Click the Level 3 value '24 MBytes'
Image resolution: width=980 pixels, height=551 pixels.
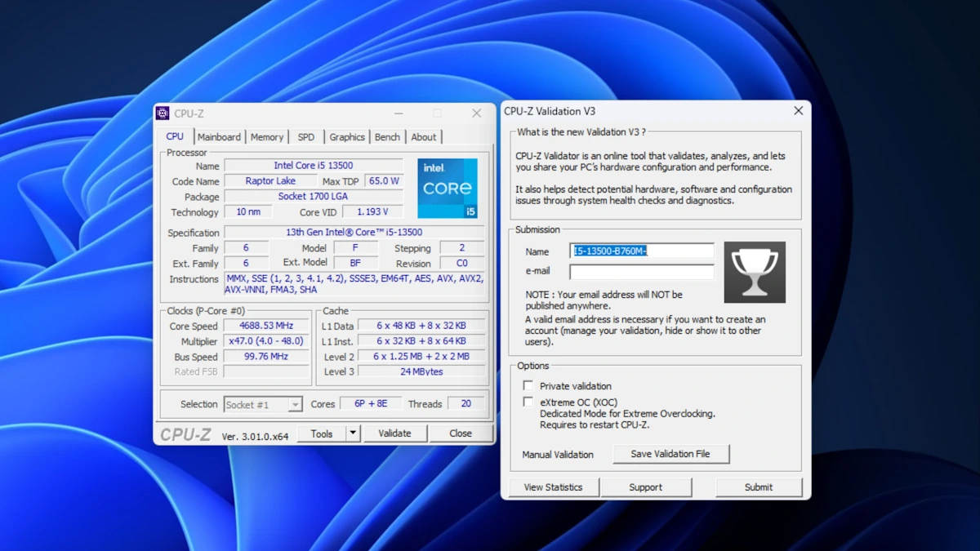pyautogui.click(x=421, y=371)
